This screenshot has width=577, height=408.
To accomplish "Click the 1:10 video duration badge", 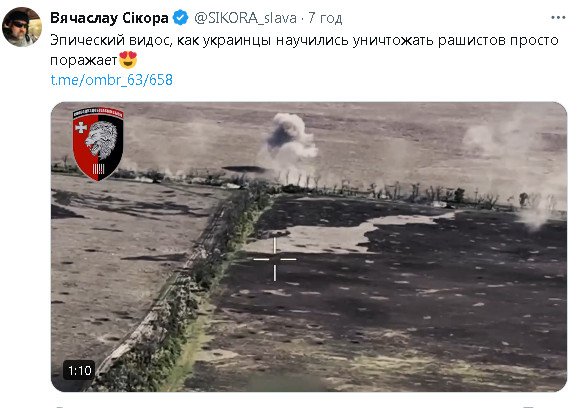I will [x=79, y=370].
